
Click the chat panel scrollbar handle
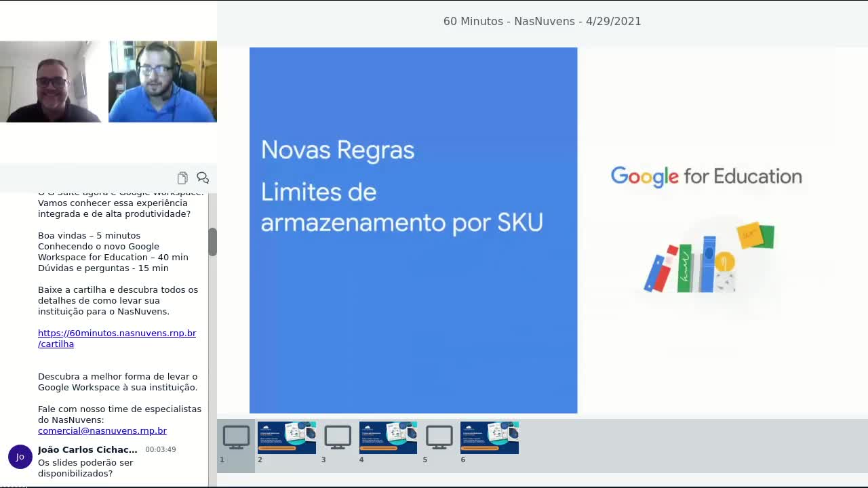tap(212, 242)
